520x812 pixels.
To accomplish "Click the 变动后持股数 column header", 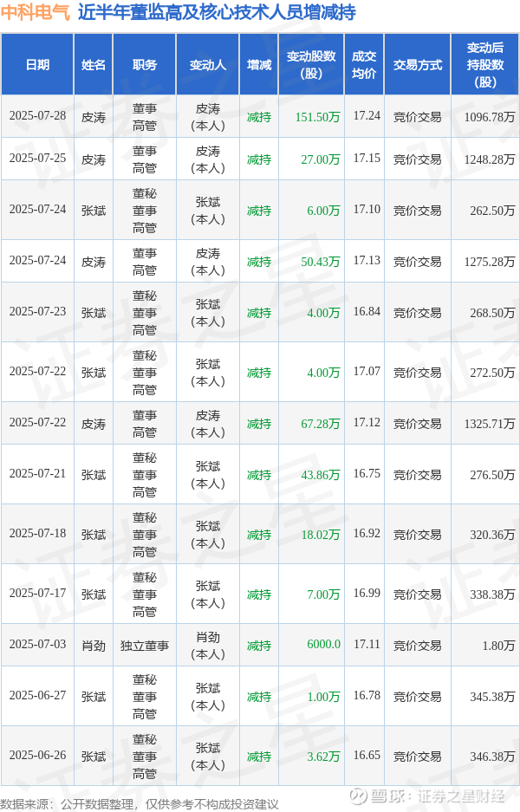I will click(485, 65).
